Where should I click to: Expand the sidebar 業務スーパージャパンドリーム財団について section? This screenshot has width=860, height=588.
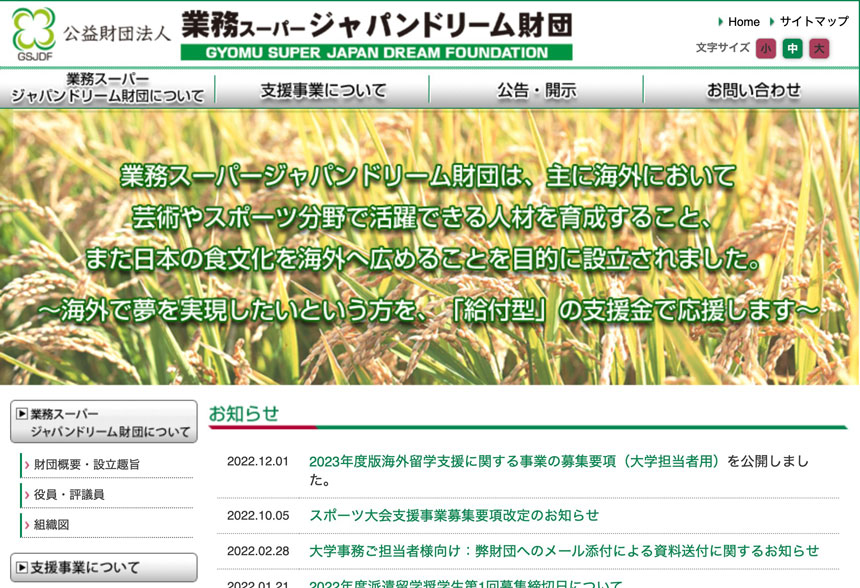tap(104, 422)
